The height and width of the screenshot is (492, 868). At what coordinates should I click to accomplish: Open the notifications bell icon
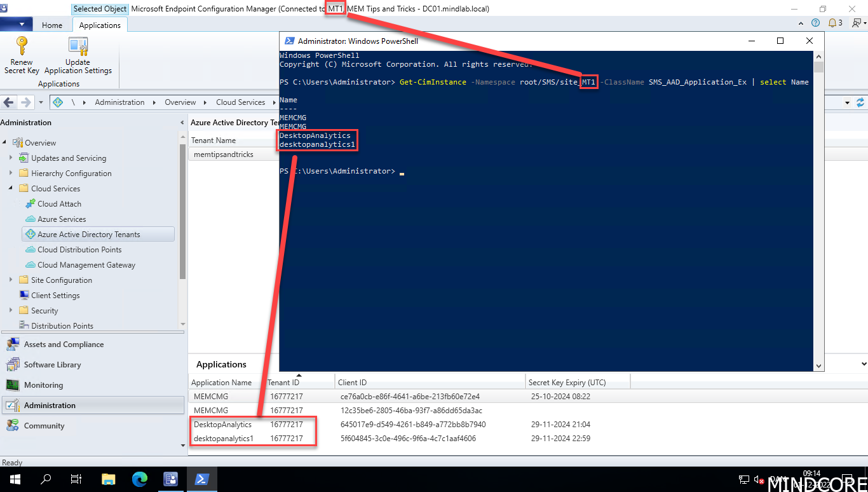click(832, 23)
